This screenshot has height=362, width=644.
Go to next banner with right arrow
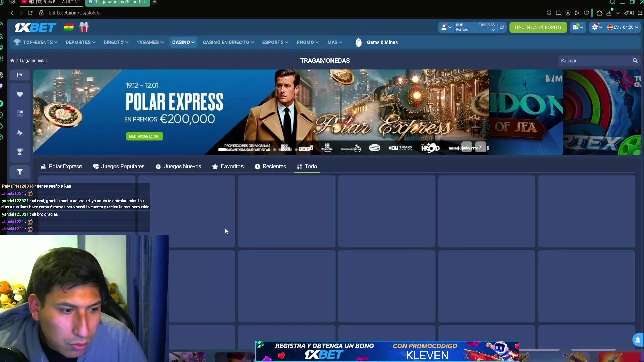[480, 147]
